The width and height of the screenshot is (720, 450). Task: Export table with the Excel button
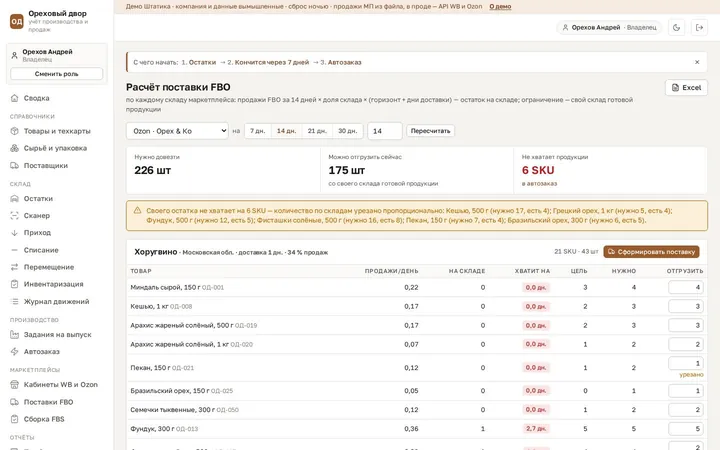pyautogui.click(x=686, y=88)
